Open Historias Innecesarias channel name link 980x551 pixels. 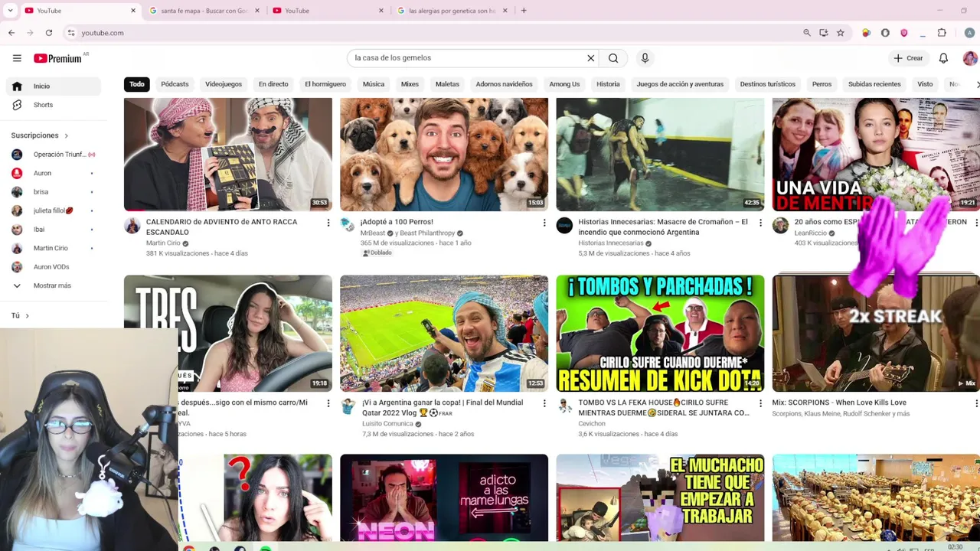coord(611,243)
